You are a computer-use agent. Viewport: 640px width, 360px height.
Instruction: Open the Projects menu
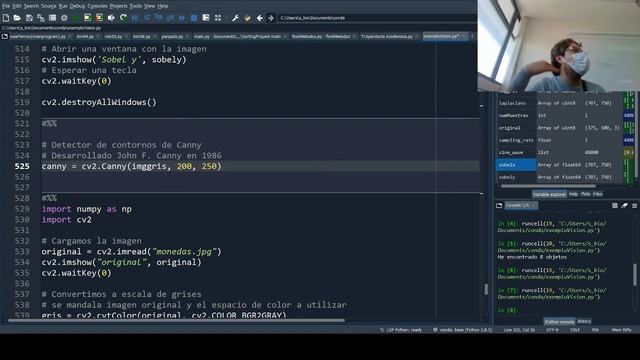(x=119, y=6)
